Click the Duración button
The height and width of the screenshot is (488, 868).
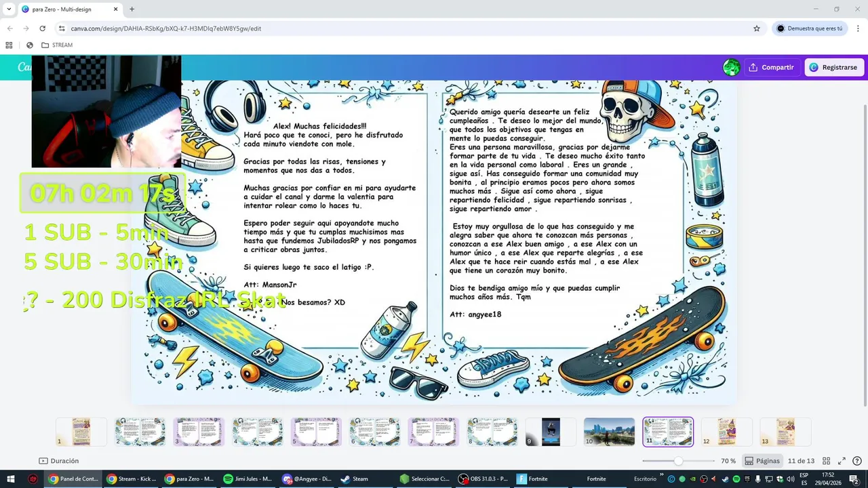[x=59, y=461]
